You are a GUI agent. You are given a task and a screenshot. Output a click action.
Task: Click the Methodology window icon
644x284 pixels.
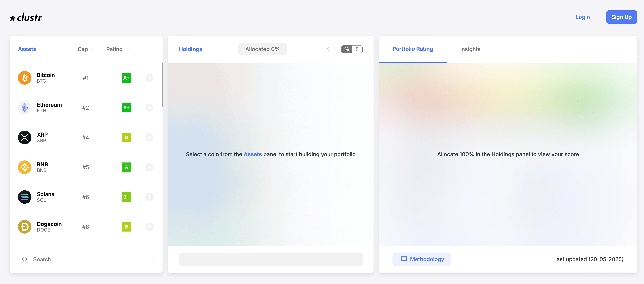[x=403, y=259]
